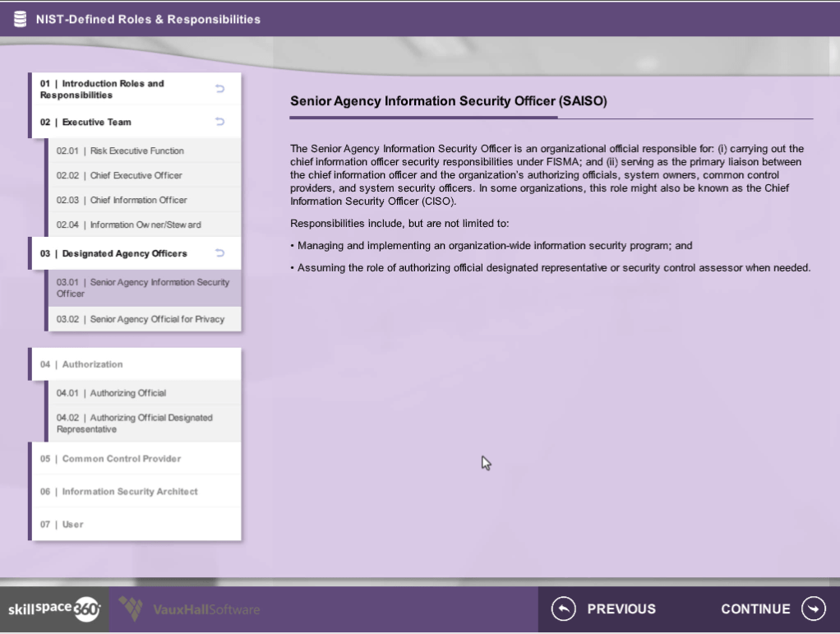Open 02.01 Risk Executive Function
This screenshot has height=634, width=840.
coord(120,151)
